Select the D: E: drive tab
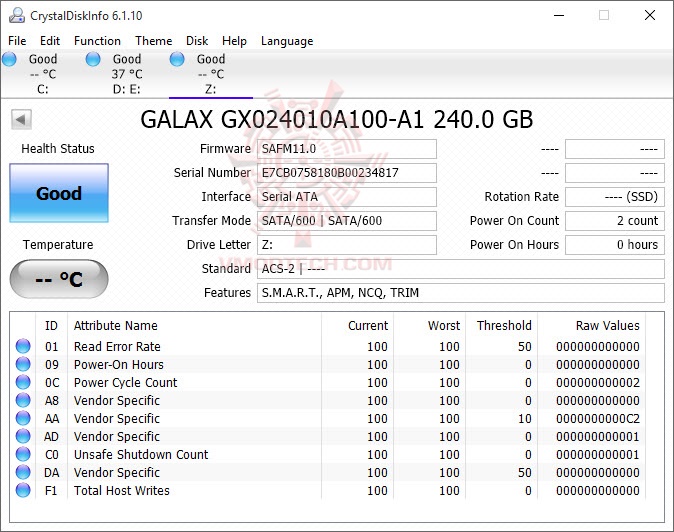This screenshot has width=674, height=532. 127,74
